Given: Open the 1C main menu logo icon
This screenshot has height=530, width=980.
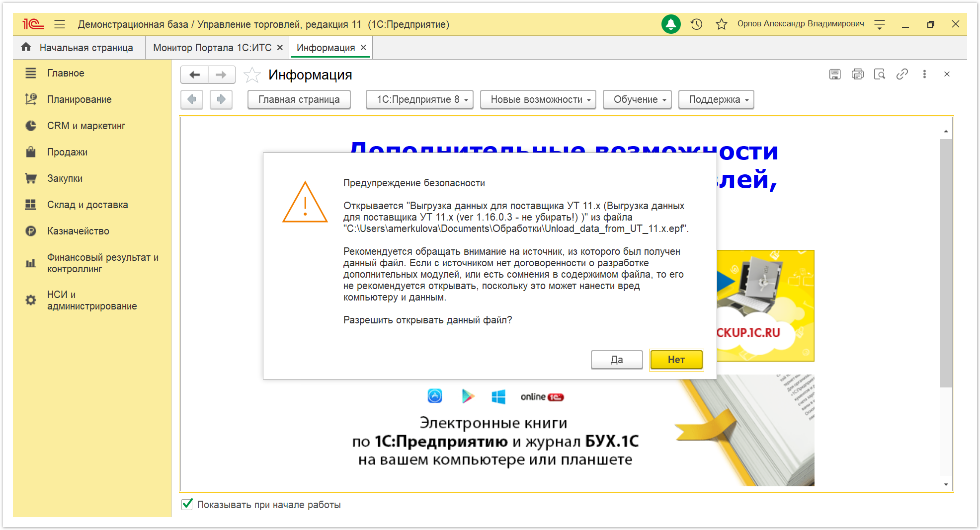Looking at the screenshot, I should (33, 24).
